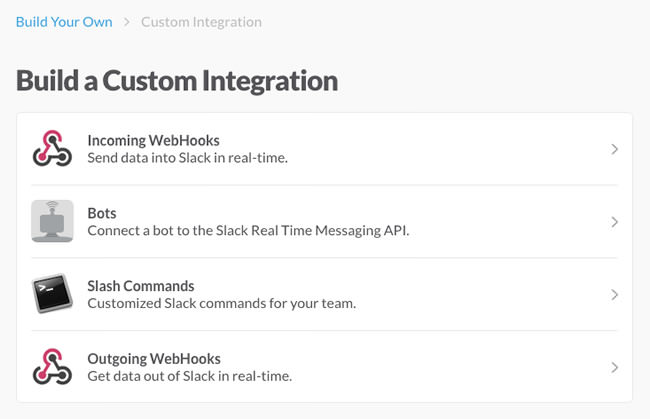Click the Build a Custom Integration heading
The image size is (650, 419).
(x=177, y=80)
